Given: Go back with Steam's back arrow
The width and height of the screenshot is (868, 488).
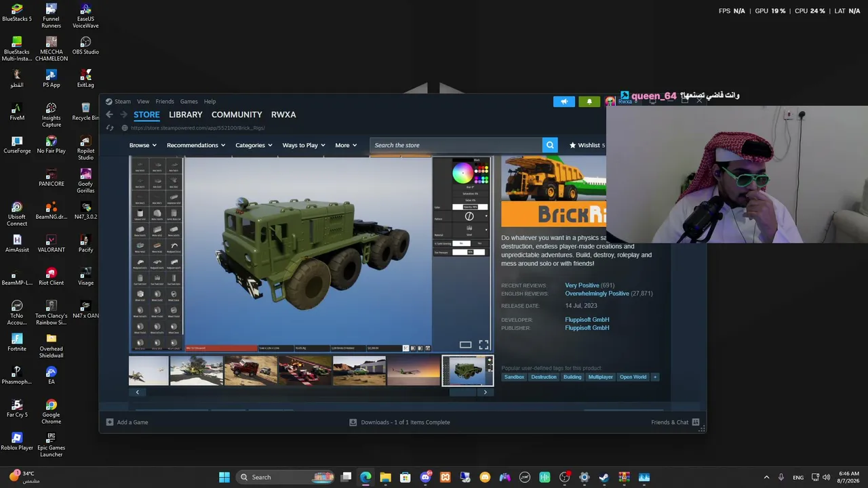Looking at the screenshot, I should (110, 115).
